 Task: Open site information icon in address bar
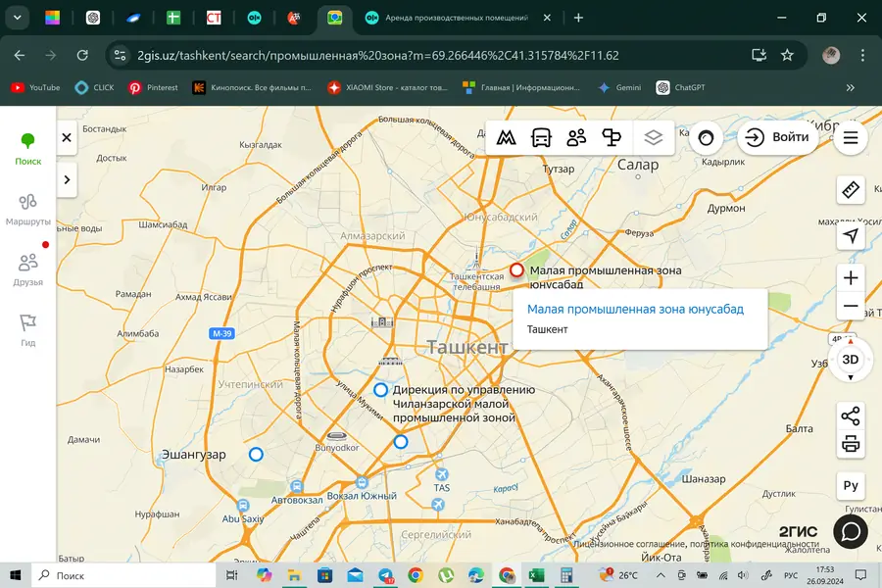[x=120, y=55]
